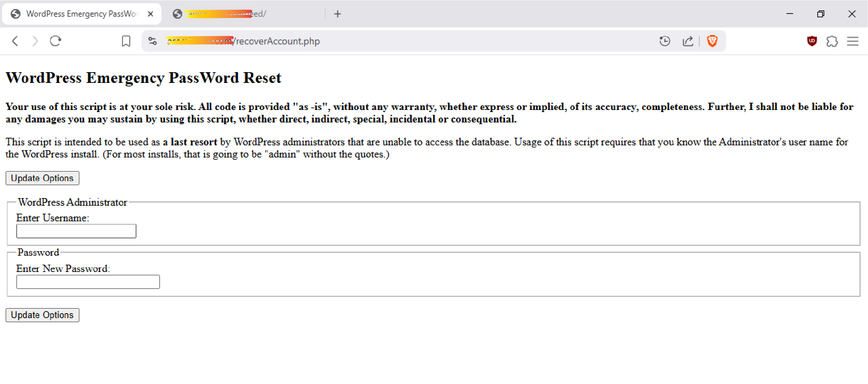The height and width of the screenshot is (384, 868).
Task: Click the Enter Username: label
Action: pyautogui.click(x=53, y=218)
